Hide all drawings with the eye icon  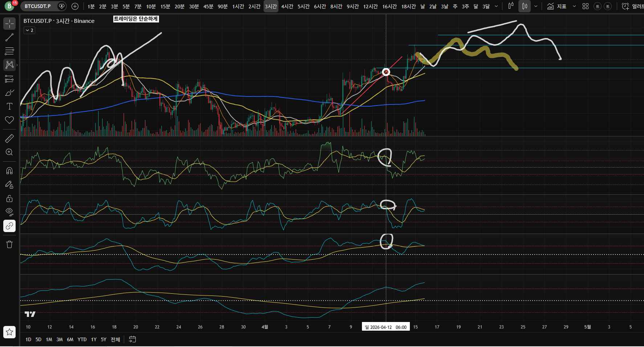[9, 212]
